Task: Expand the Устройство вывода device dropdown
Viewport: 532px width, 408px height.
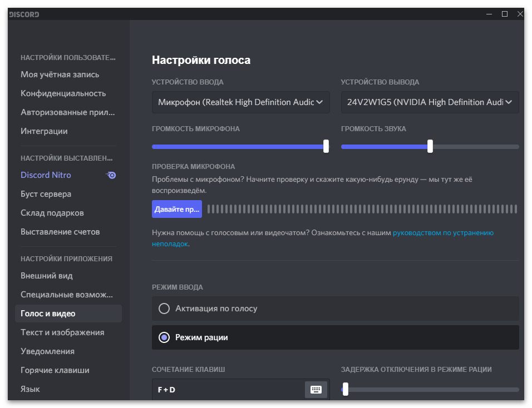Action: (430, 102)
